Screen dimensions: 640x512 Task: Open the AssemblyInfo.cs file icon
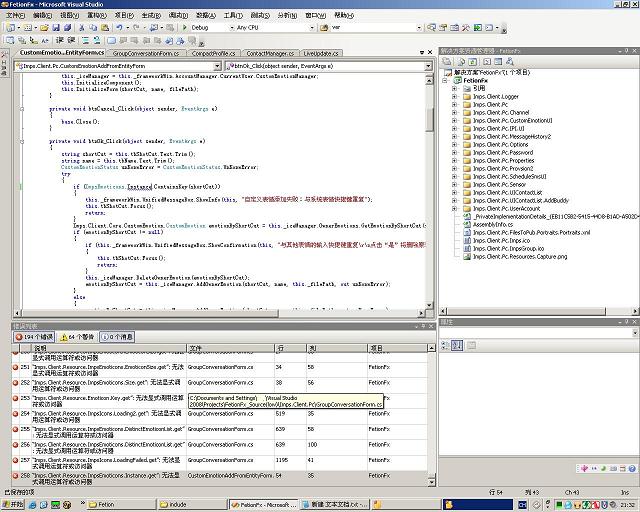(468, 225)
